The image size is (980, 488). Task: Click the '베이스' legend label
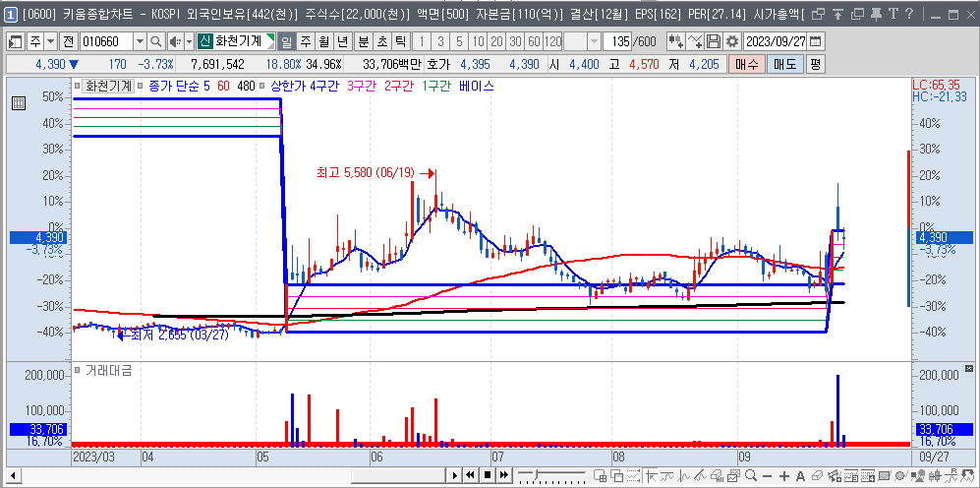tap(476, 87)
